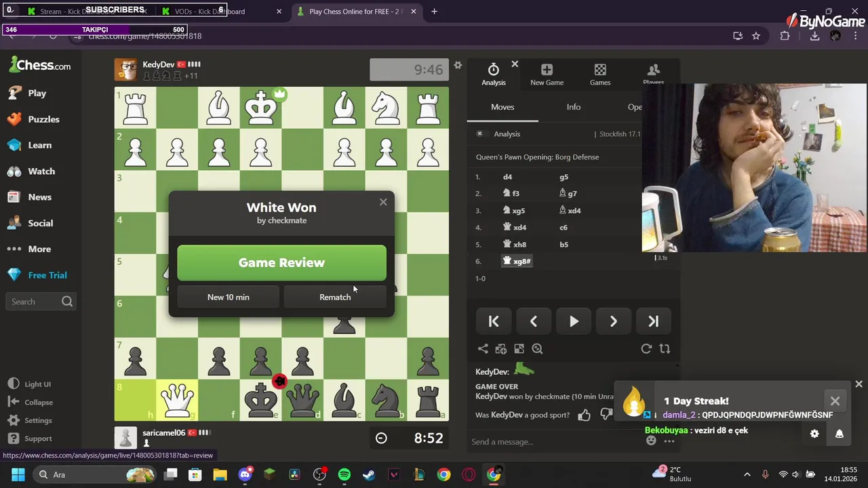Jump to the last move
This screenshot has height=488, width=868.
point(654,322)
